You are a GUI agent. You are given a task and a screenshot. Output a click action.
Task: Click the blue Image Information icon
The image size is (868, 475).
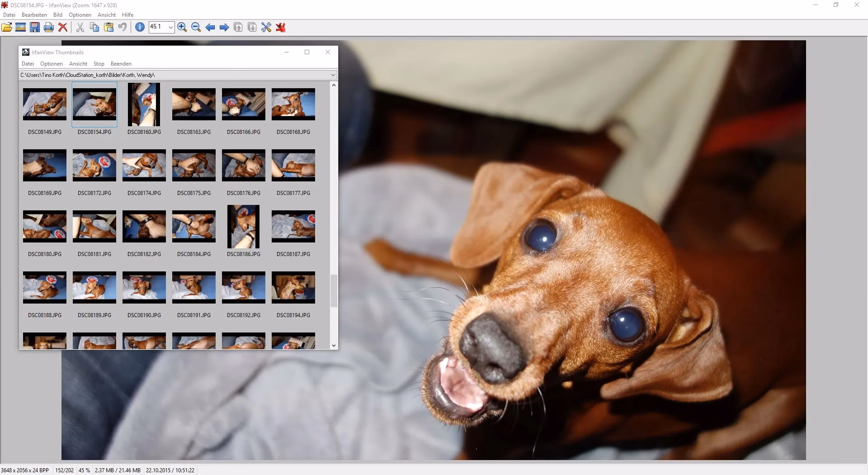(x=140, y=27)
